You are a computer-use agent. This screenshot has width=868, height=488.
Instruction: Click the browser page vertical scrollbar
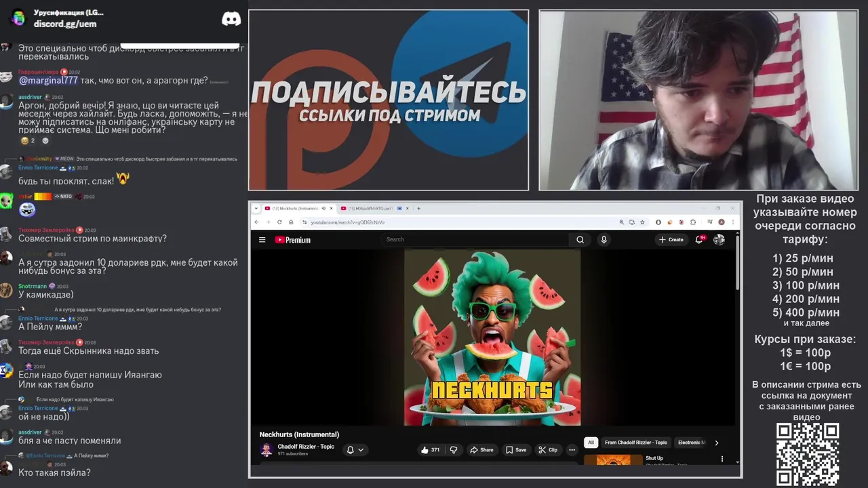pos(737,264)
